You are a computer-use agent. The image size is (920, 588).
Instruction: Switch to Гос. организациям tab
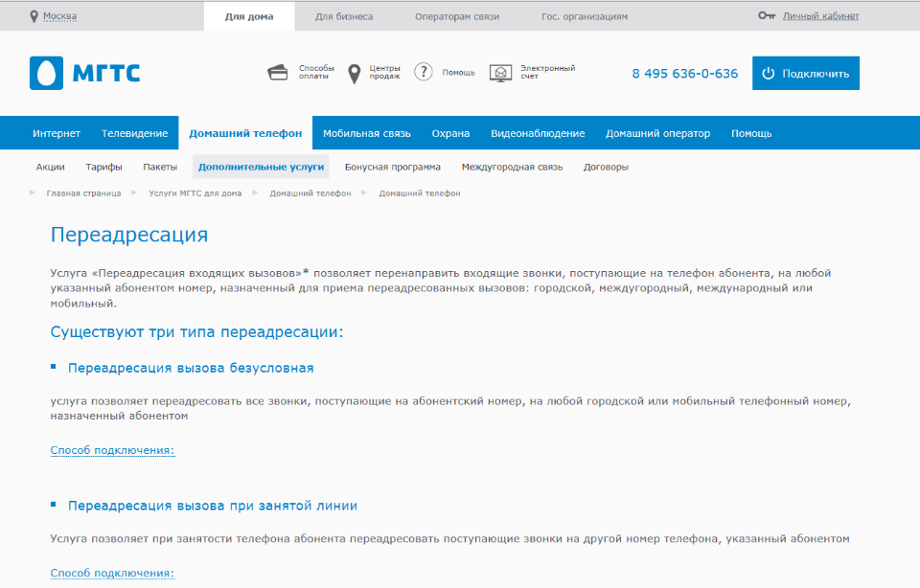click(585, 16)
